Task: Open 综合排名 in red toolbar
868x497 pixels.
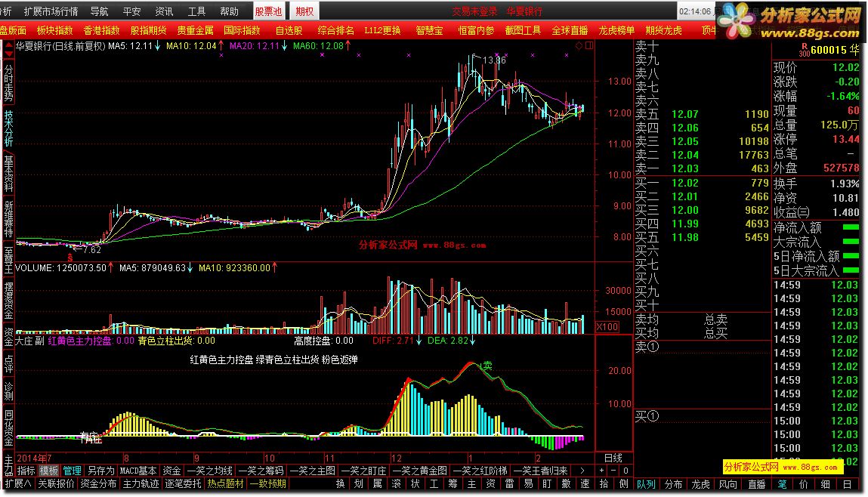Action: (335, 30)
